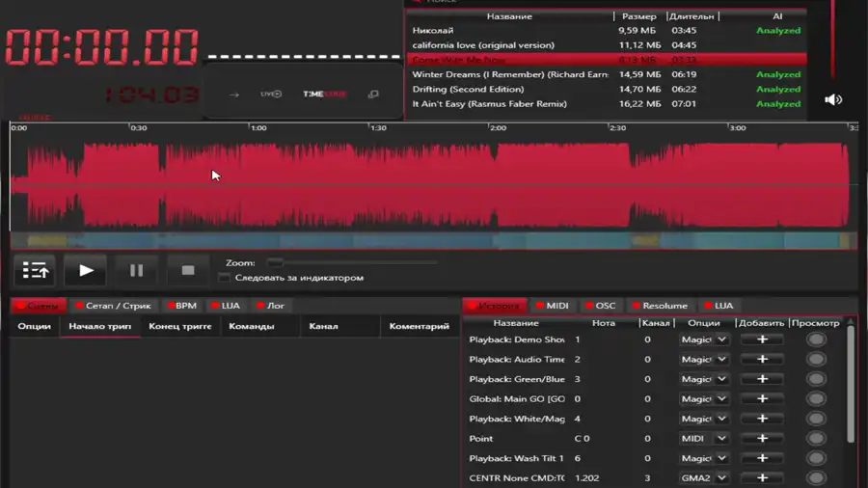Viewport: 868px width, 488px height.
Task: Toggle preview circle for Playback: Audio Time
Action: click(816, 360)
